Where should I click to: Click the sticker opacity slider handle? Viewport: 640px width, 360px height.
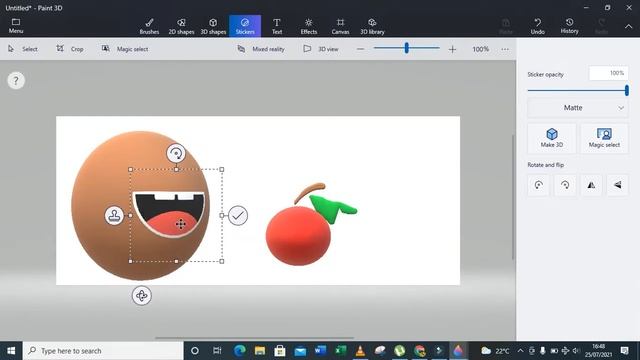pos(627,90)
